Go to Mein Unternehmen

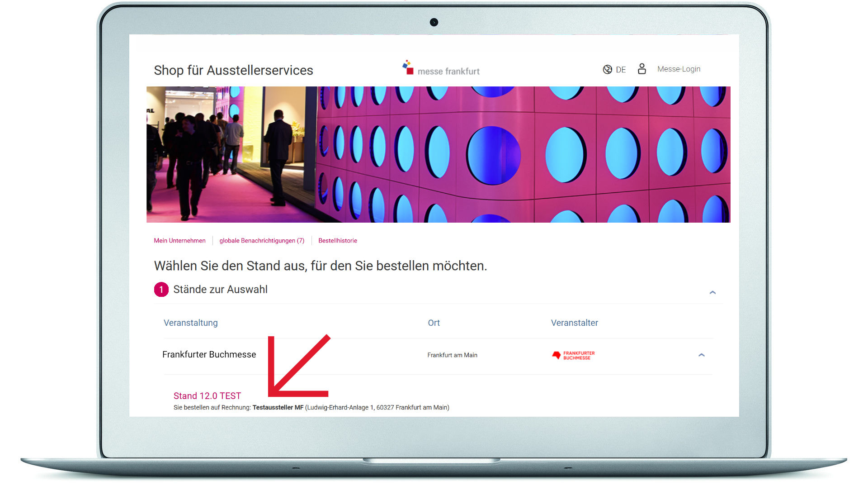pyautogui.click(x=179, y=241)
